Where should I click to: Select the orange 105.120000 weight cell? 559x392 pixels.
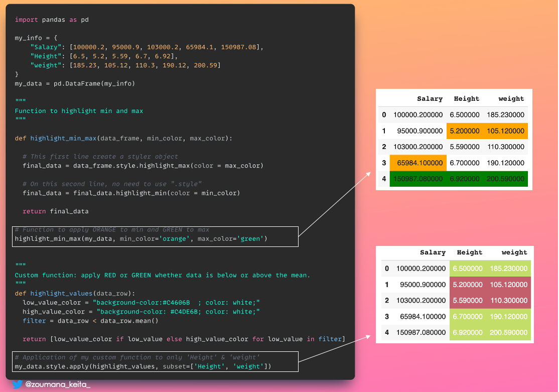pyautogui.click(x=505, y=131)
